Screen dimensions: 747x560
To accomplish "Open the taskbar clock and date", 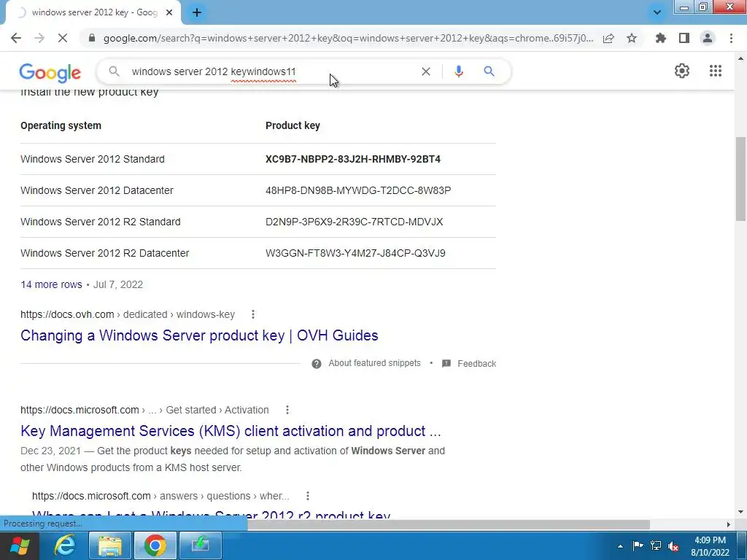I will tap(711, 546).
